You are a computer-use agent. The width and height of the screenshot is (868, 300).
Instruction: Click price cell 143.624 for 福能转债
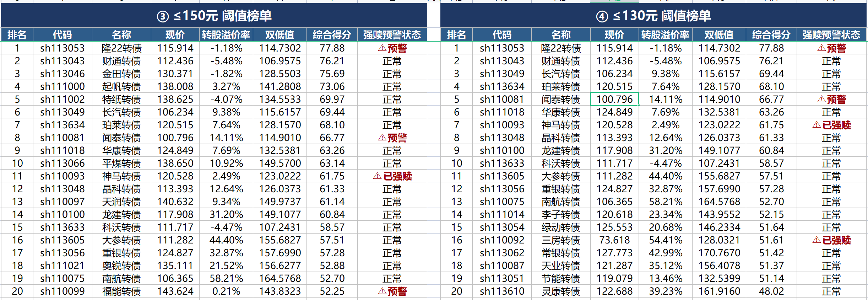click(x=175, y=291)
